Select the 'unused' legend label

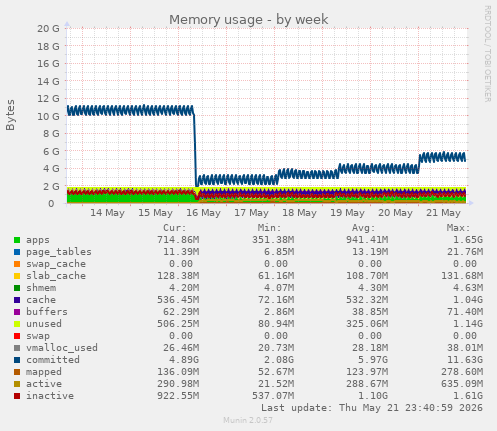(x=44, y=324)
